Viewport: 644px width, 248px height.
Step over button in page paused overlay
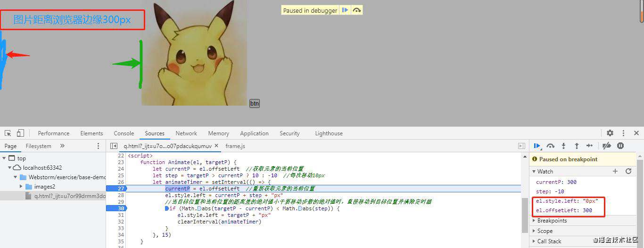357,10
